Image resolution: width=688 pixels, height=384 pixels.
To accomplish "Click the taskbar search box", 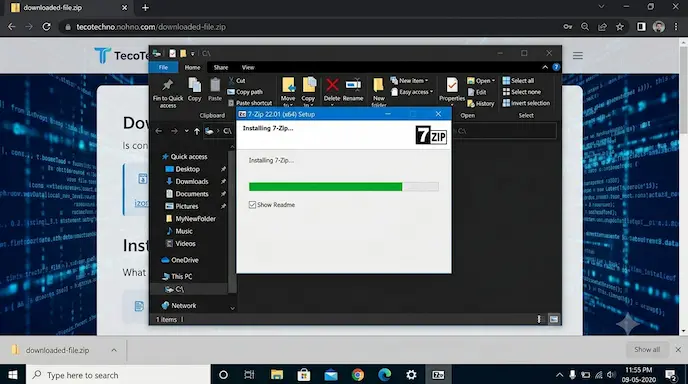I will 118,375.
